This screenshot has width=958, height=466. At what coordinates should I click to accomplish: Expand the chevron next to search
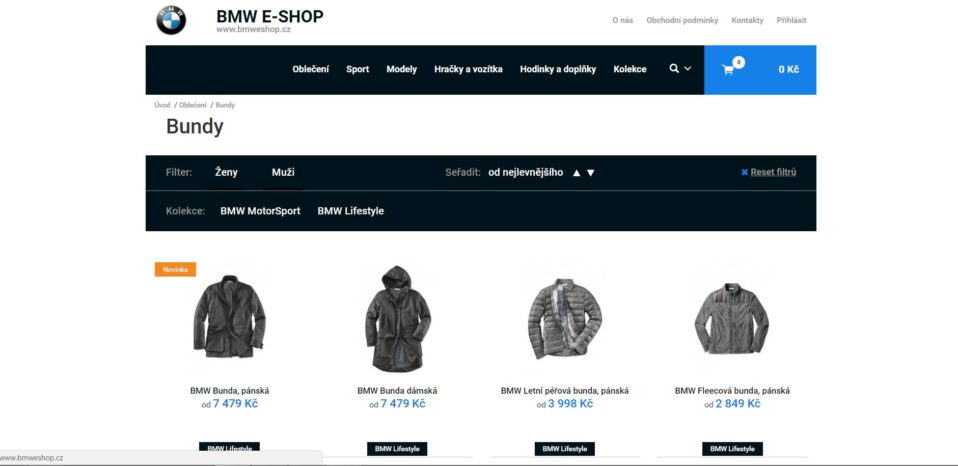[688, 69]
